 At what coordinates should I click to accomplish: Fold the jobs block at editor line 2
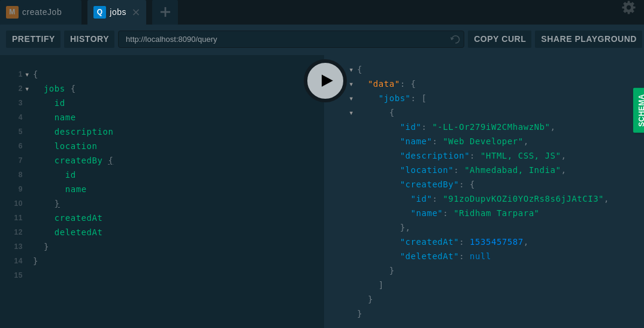point(27,89)
